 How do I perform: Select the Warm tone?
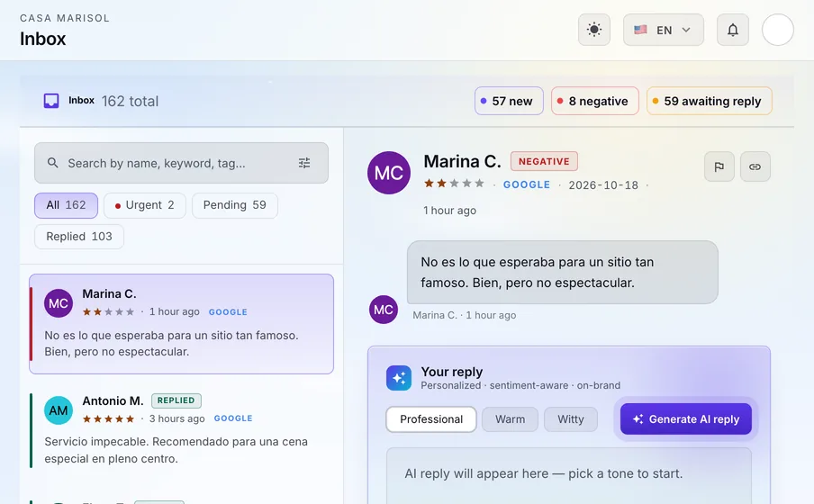pyautogui.click(x=510, y=419)
